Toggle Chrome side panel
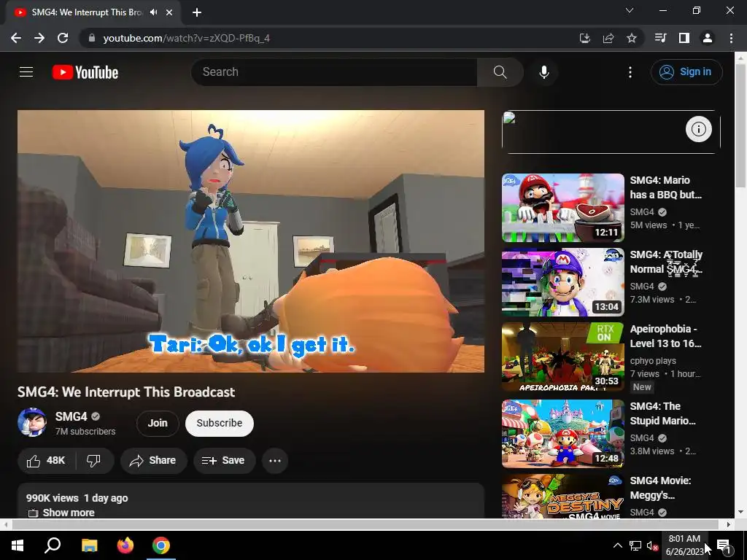This screenshot has height=560, width=747. pos(684,38)
